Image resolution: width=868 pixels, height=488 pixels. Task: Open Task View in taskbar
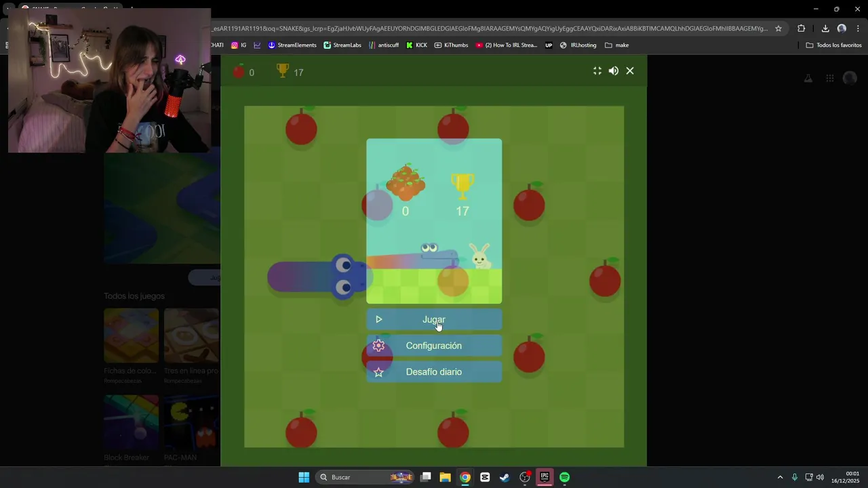426,477
